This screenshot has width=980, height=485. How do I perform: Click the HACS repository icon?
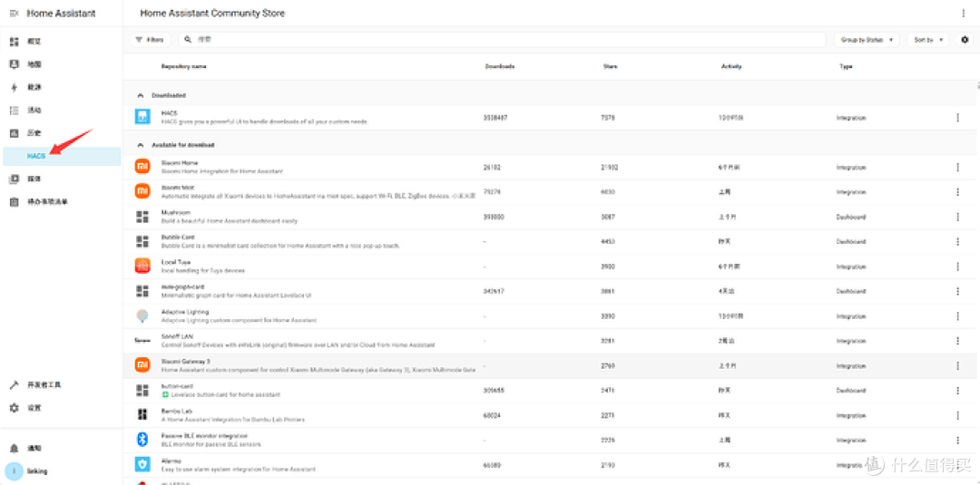142,117
